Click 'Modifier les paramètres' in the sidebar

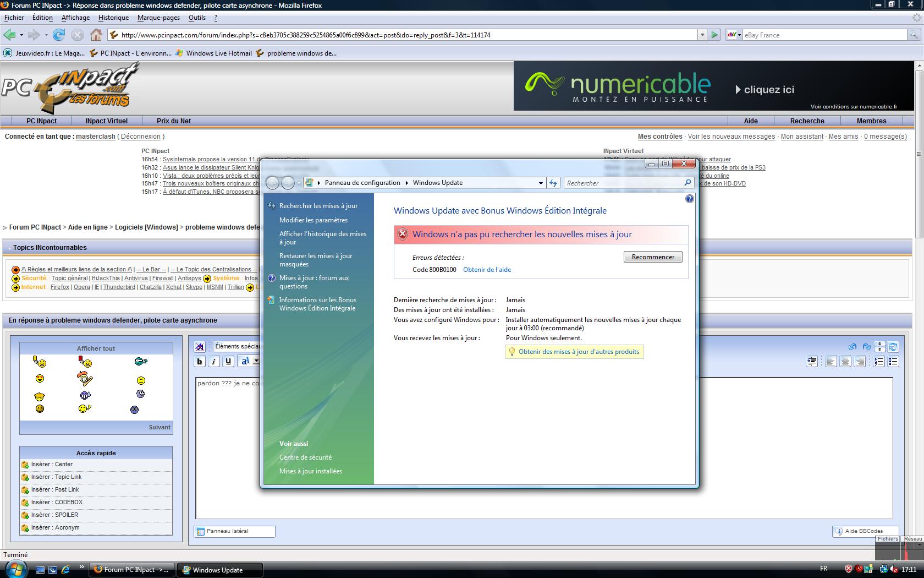(x=313, y=220)
